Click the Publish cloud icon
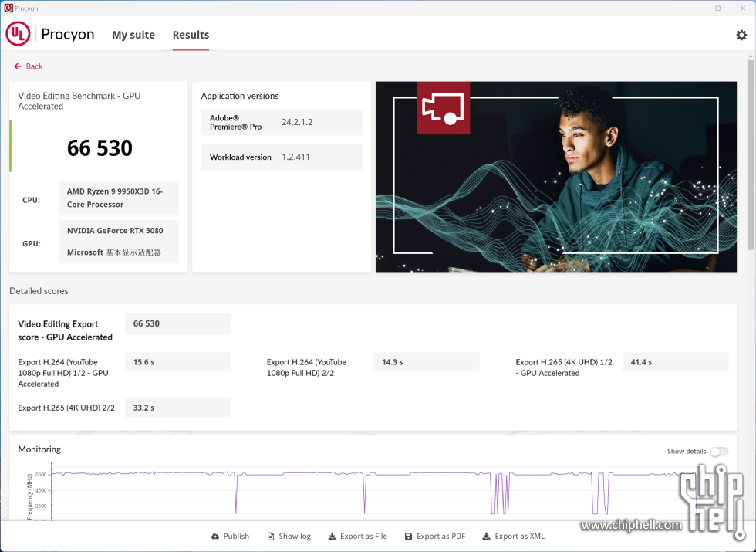This screenshot has height=552, width=756. coord(215,536)
